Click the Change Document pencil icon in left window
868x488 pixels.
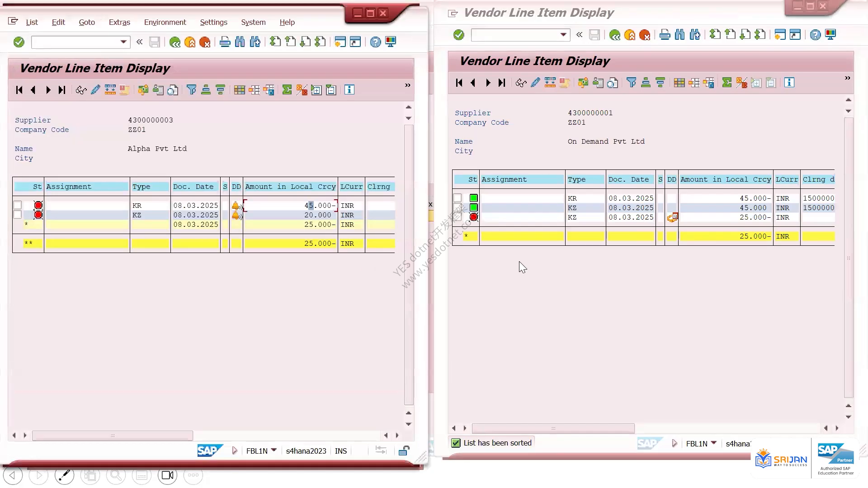coord(95,90)
